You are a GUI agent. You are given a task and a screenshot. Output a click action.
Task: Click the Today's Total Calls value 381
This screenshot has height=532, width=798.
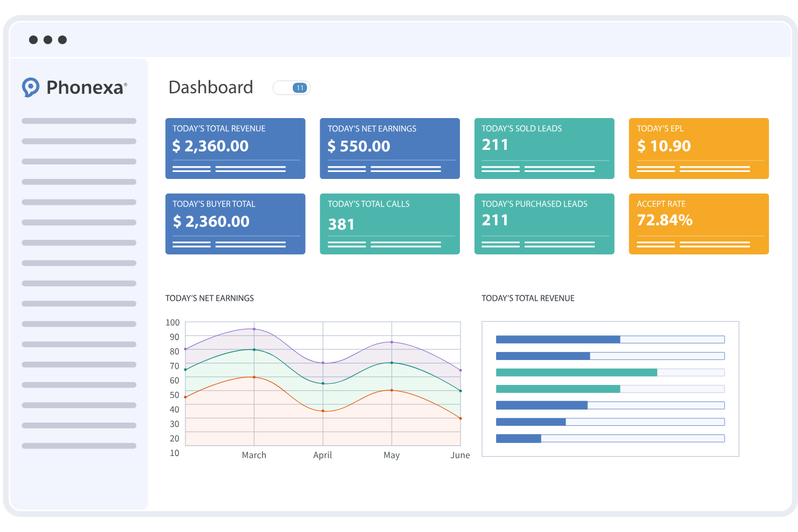[x=342, y=224]
